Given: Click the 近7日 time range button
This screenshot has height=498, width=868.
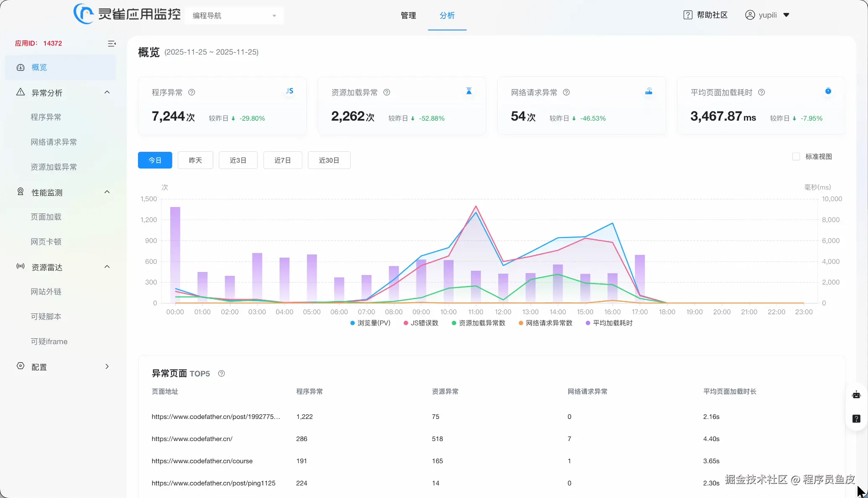Looking at the screenshot, I should (282, 161).
